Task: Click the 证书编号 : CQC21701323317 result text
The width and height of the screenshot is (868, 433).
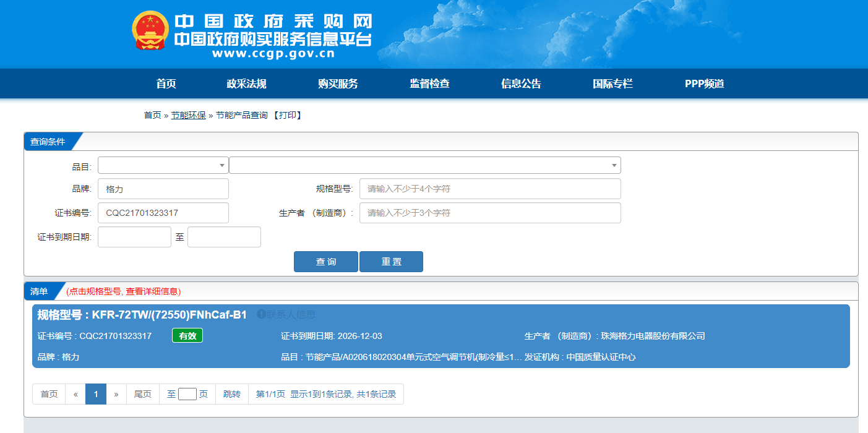Action: point(95,336)
